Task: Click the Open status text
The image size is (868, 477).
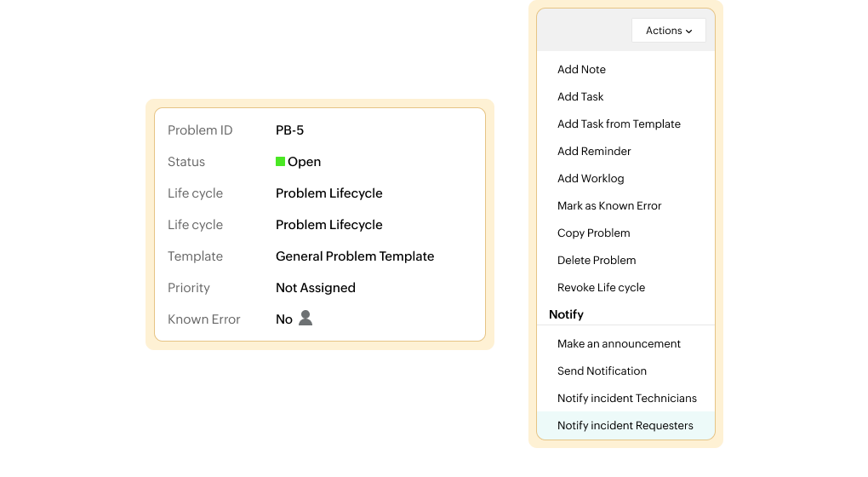Action: click(304, 162)
